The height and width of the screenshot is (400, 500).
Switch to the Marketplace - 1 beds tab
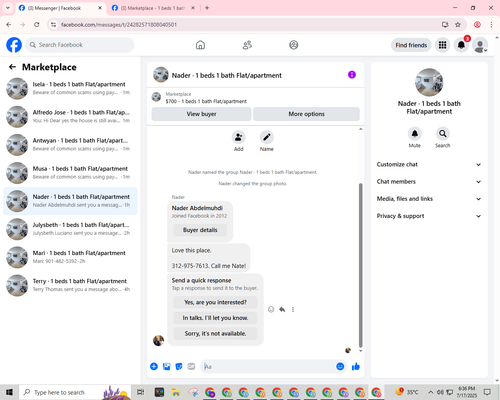pyautogui.click(x=153, y=8)
